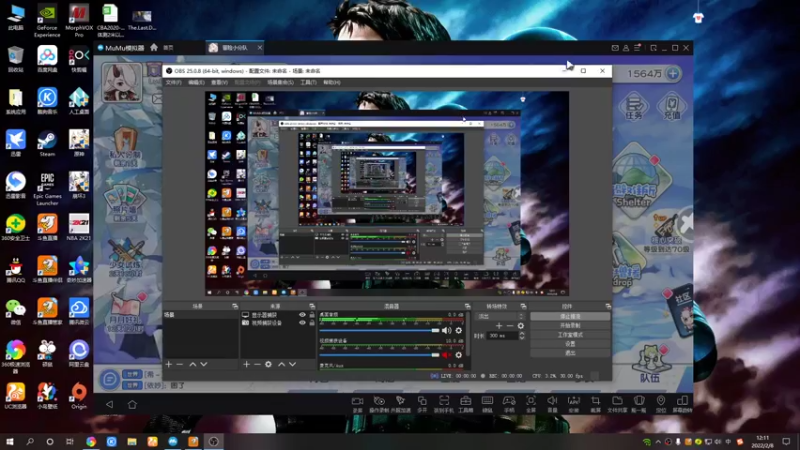Screen dimensions: 800x450
Task: Open Steam desktop shortcut
Action: tap(47, 143)
